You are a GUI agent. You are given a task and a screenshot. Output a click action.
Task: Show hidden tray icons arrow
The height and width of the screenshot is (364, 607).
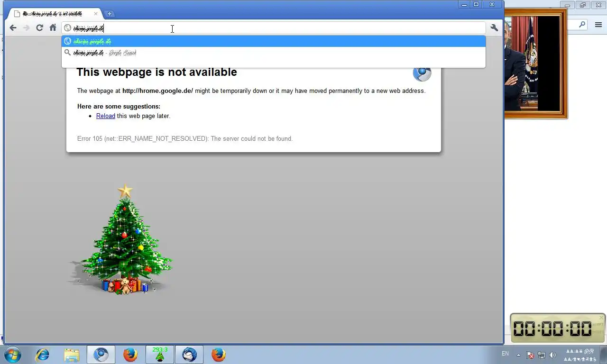pos(518,355)
